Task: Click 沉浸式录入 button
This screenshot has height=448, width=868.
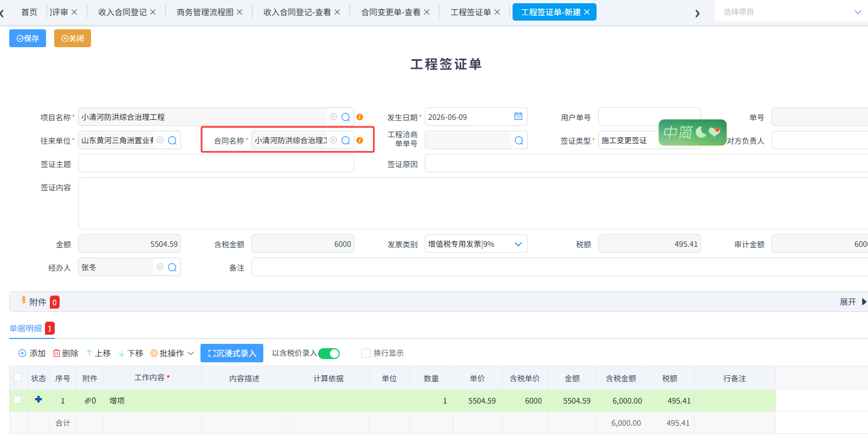Action: point(232,353)
